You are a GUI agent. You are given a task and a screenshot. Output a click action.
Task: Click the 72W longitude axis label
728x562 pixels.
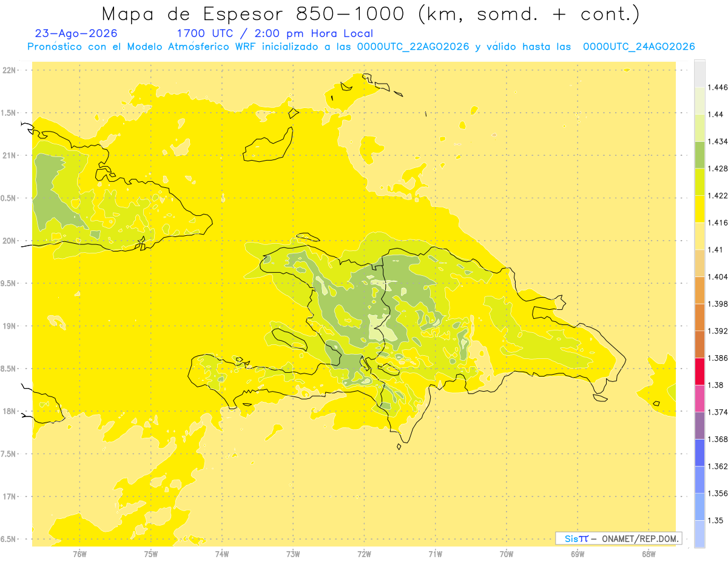point(364,554)
